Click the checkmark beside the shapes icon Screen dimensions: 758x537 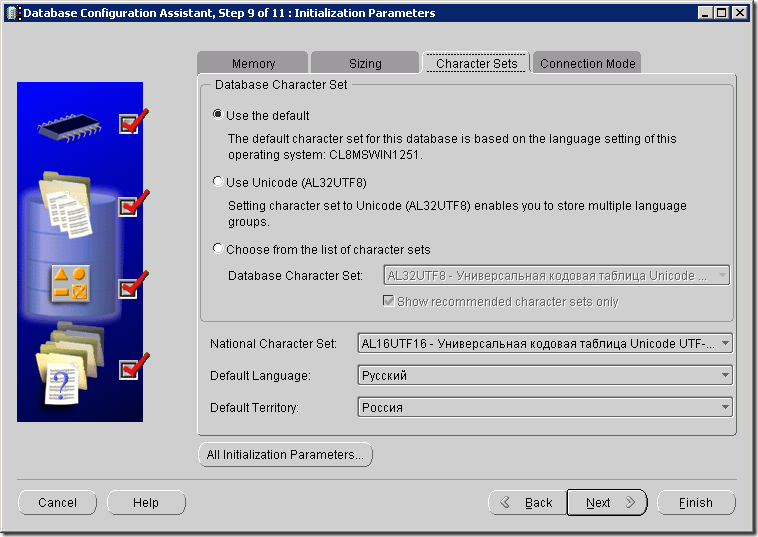133,285
